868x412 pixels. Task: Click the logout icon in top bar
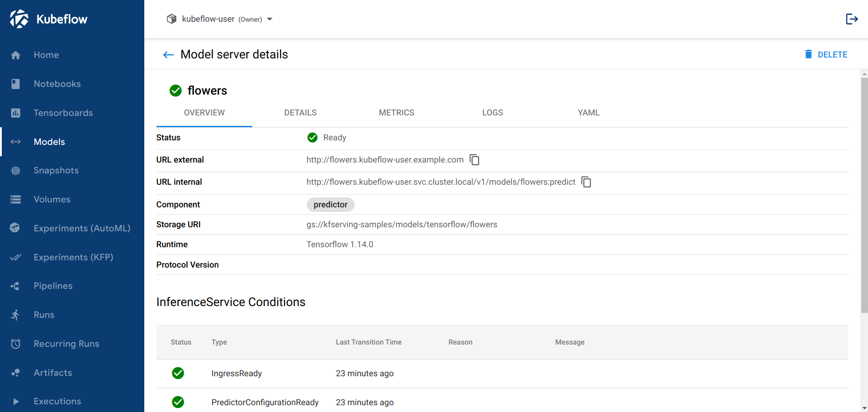pyautogui.click(x=852, y=19)
